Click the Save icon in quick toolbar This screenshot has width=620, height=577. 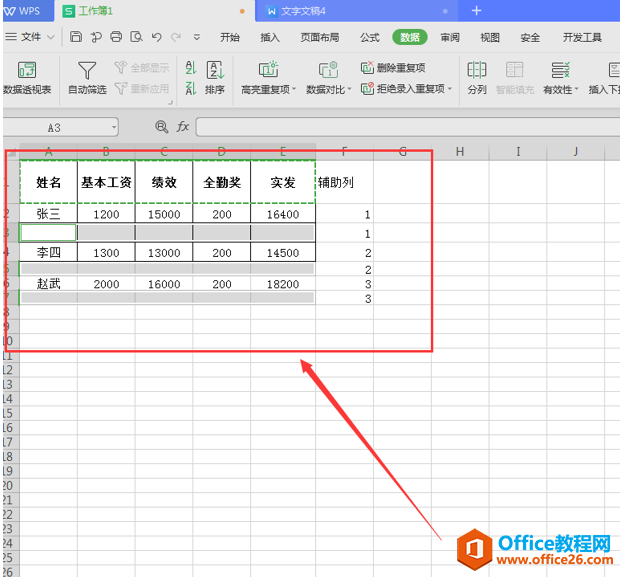pos(76,37)
